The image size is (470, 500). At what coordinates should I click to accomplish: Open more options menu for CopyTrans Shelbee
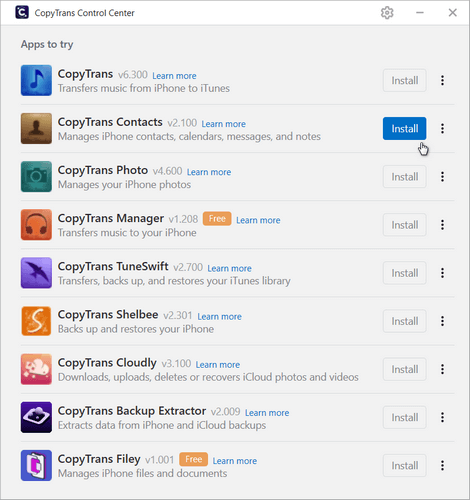(442, 321)
